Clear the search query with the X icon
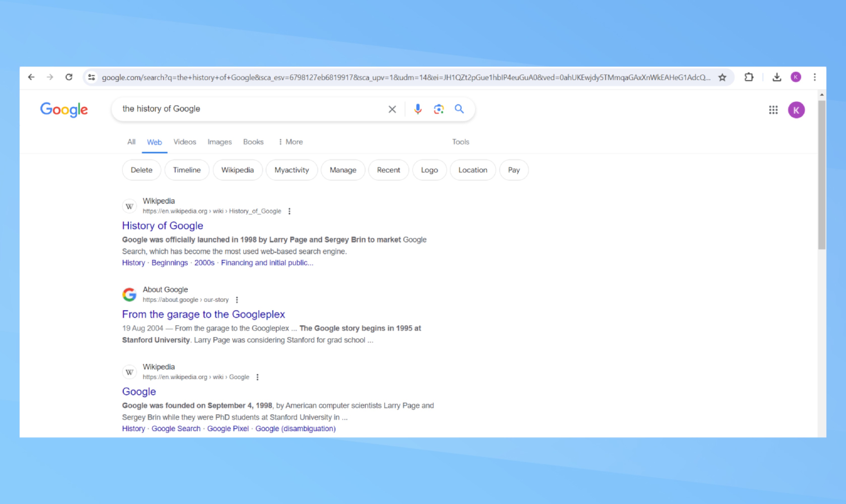 (x=392, y=109)
